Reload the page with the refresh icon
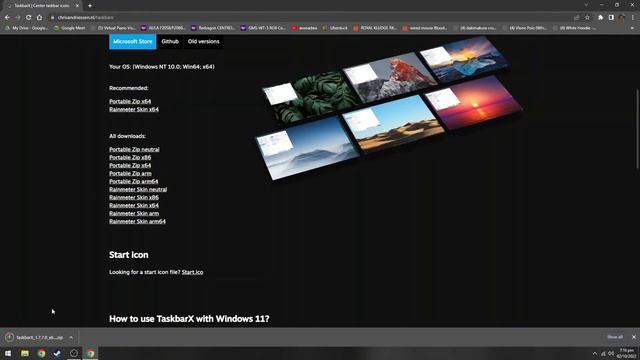The width and height of the screenshot is (640, 360). pos(28,18)
